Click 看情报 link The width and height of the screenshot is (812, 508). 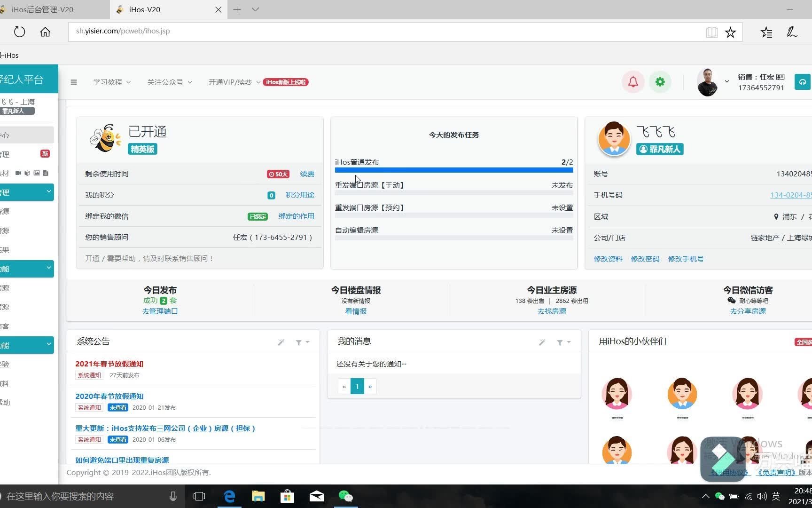(356, 311)
